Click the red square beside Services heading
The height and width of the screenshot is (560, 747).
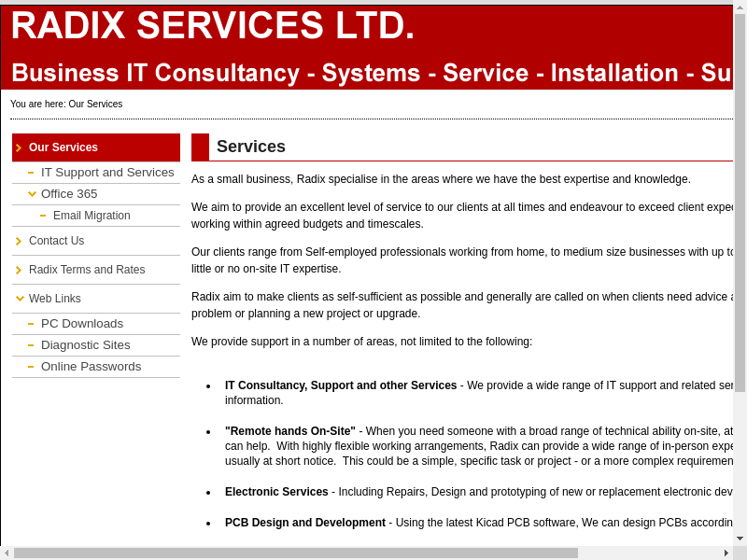point(200,147)
